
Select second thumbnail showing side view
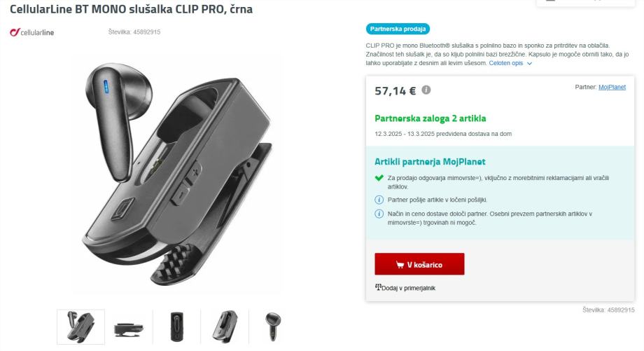pos(129,326)
